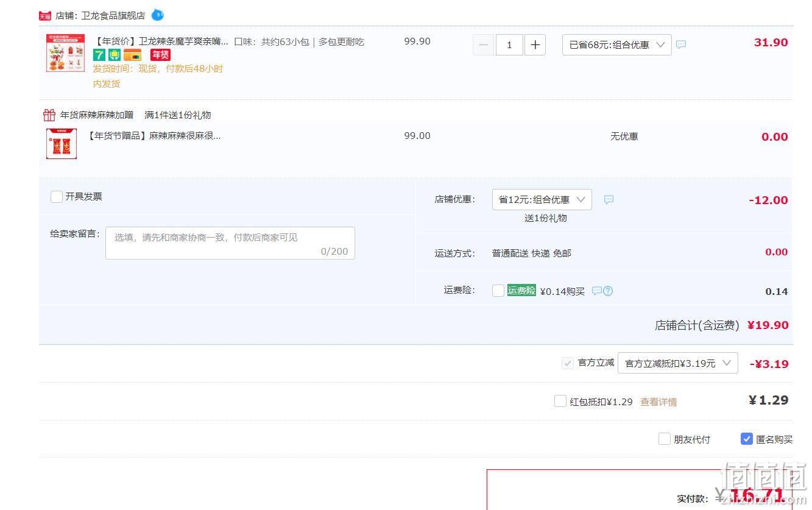The image size is (812, 510).
Task: Open the 麻辣麻辣很麻很 gift product link
Action: [x=154, y=135]
